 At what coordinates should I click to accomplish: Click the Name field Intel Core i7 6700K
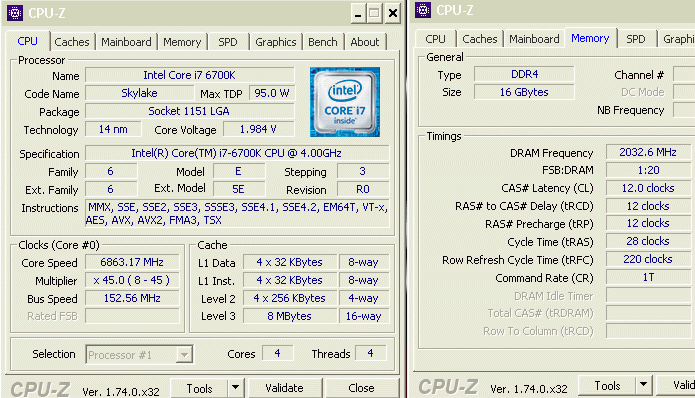(190, 75)
